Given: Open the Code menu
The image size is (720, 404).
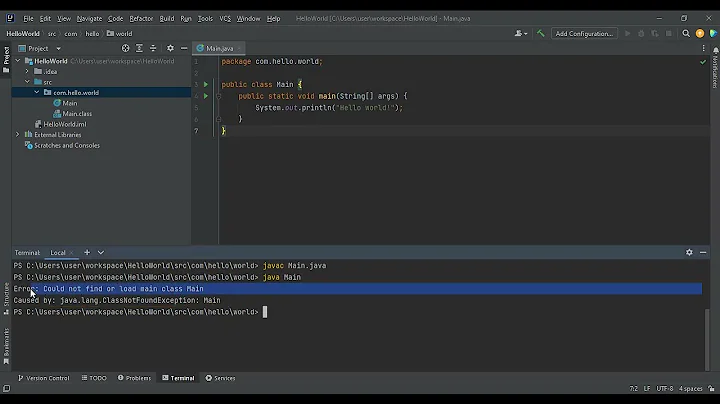Looking at the screenshot, I should 115,19.
